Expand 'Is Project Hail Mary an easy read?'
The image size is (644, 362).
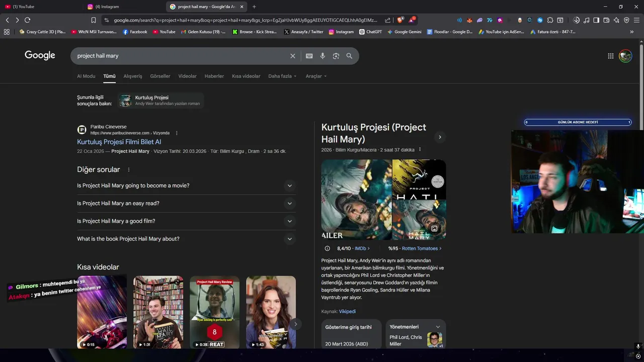click(x=186, y=203)
